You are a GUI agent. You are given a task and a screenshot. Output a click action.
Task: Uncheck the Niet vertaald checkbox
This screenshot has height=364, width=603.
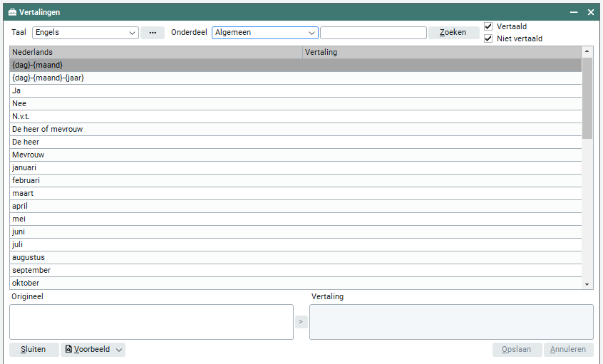[x=488, y=38]
